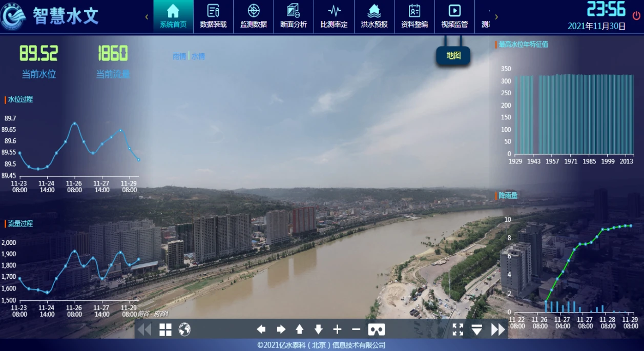
Task: Toggle fullscreen panorama view
Action: coord(458,329)
